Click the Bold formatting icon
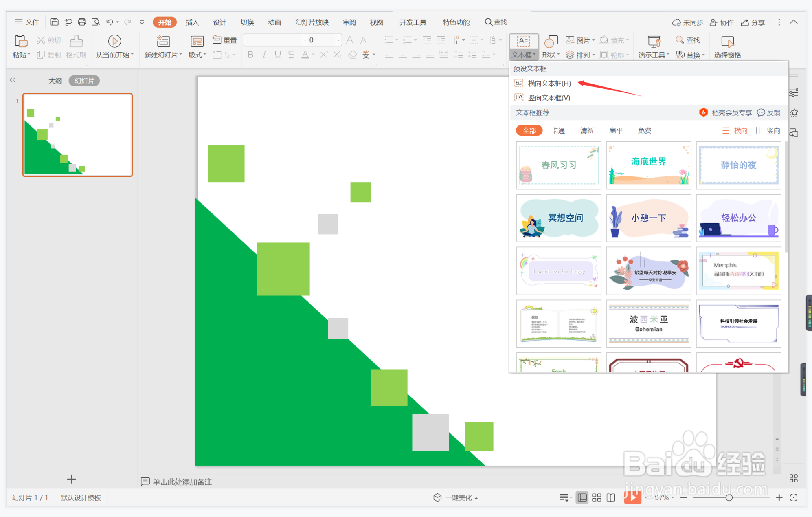The width and height of the screenshot is (812, 517). [x=250, y=55]
